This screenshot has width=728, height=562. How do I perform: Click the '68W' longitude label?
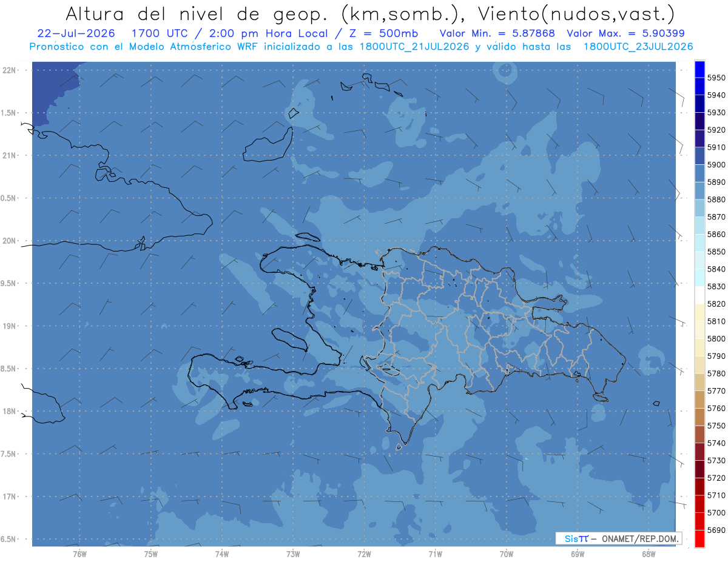click(649, 554)
